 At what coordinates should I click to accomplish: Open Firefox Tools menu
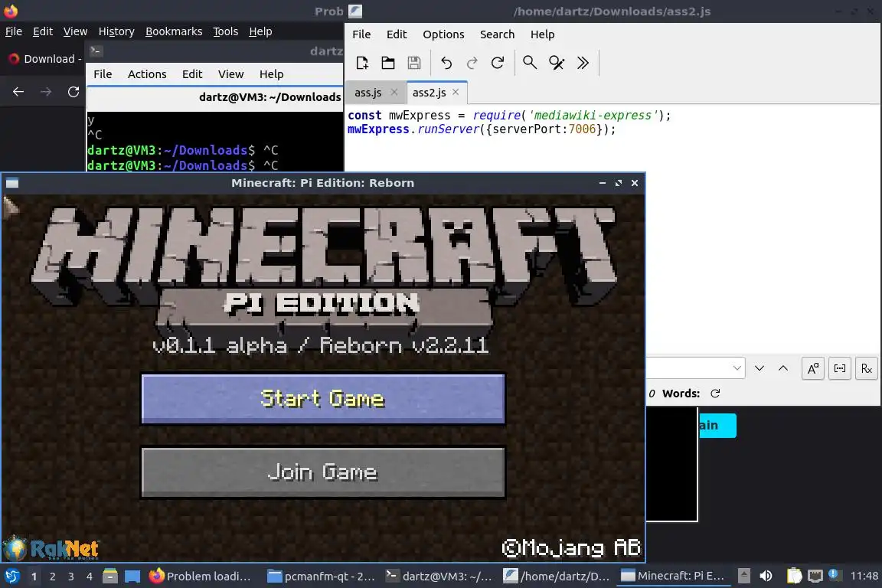[x=226, y=31]
